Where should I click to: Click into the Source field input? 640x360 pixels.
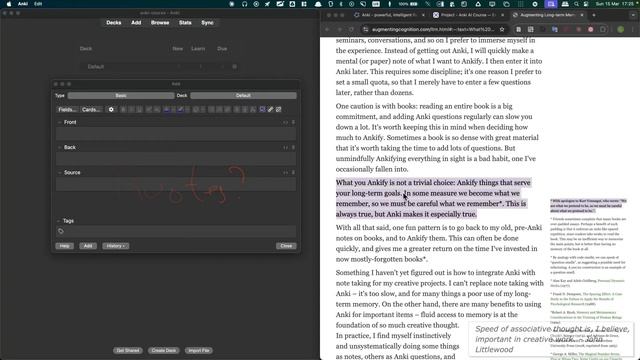(x=176, y=184)
